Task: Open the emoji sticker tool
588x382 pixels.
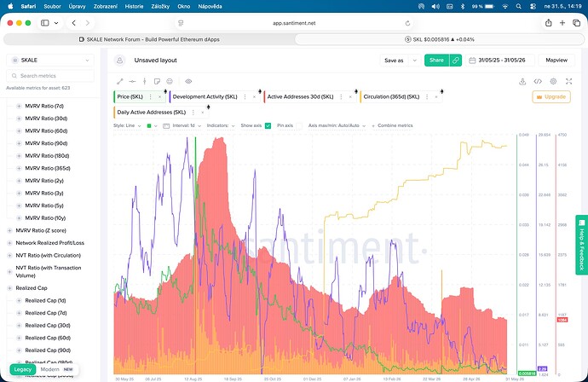Action: [x=170, y=81]
